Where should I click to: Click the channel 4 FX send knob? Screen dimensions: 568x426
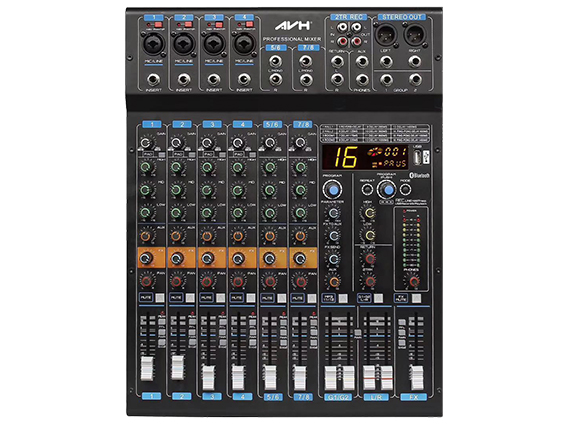(238, 259)
